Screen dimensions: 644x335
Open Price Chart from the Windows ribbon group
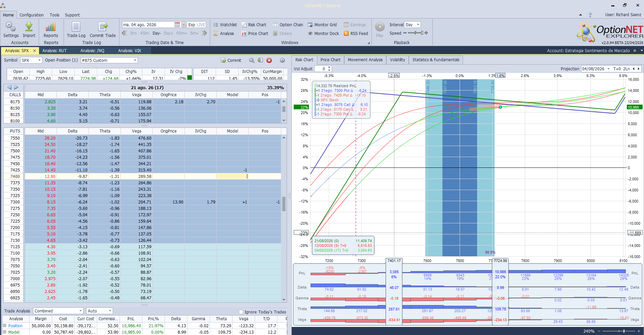[x=255, y=33]
